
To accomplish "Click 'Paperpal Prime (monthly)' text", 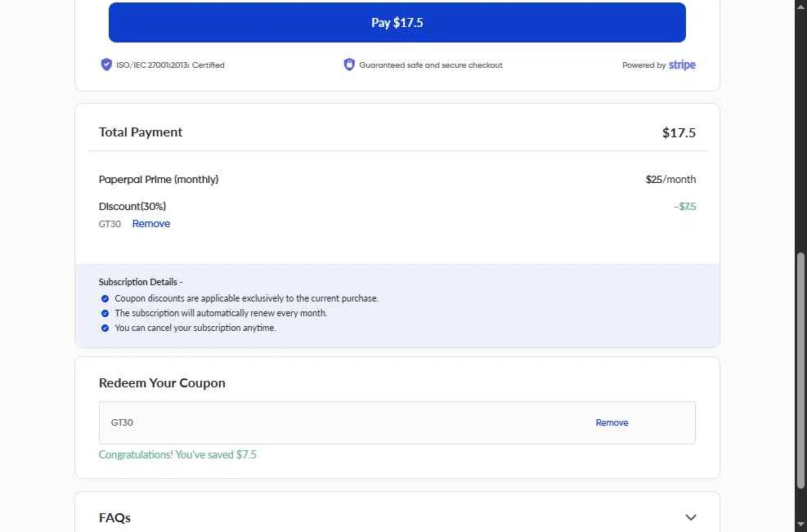I will (159, 180).
